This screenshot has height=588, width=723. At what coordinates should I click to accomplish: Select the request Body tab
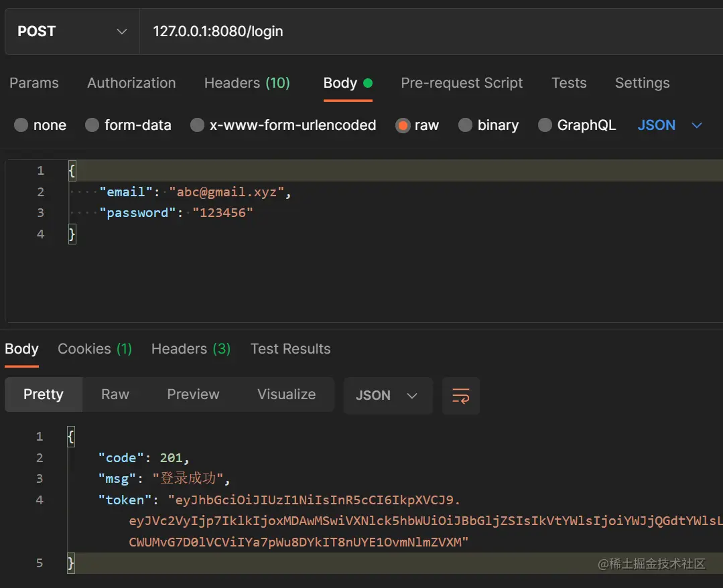coord(348,83)
